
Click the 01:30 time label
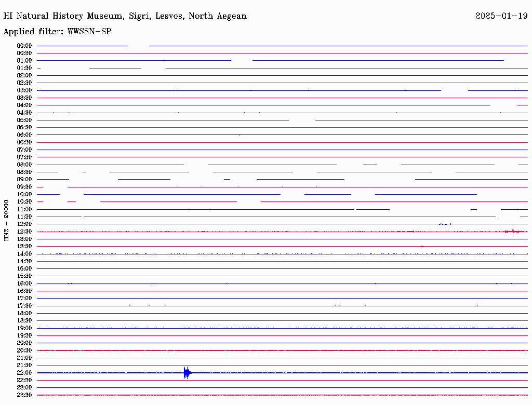tap(24, 68)
